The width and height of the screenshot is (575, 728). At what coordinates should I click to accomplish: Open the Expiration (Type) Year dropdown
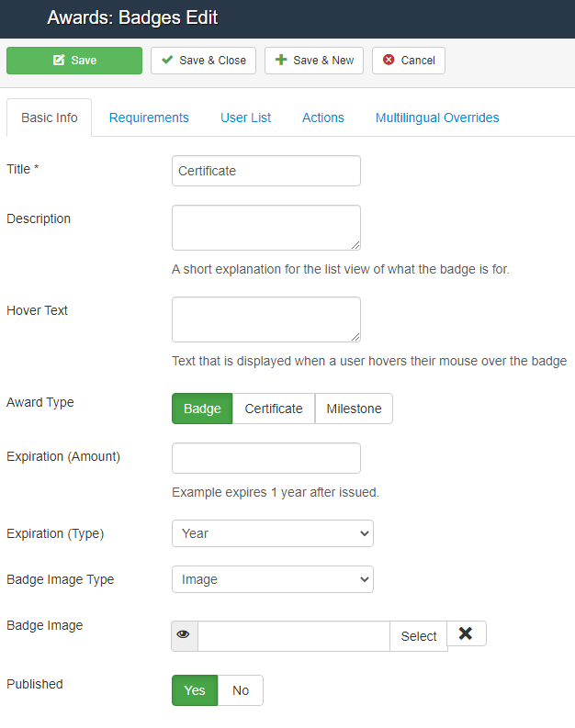pyautogui.click(x=272, y=533)
